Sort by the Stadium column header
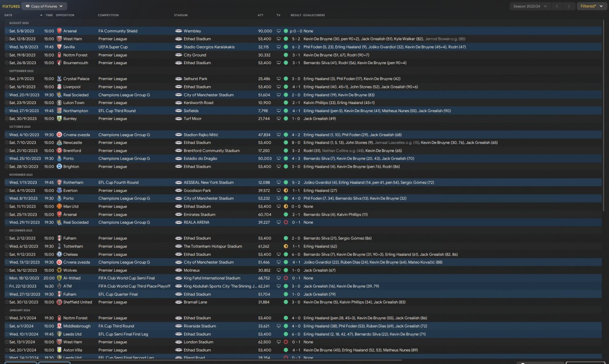Screen dimensions: 609x364 pyautogui.click(x=181, y=15)
